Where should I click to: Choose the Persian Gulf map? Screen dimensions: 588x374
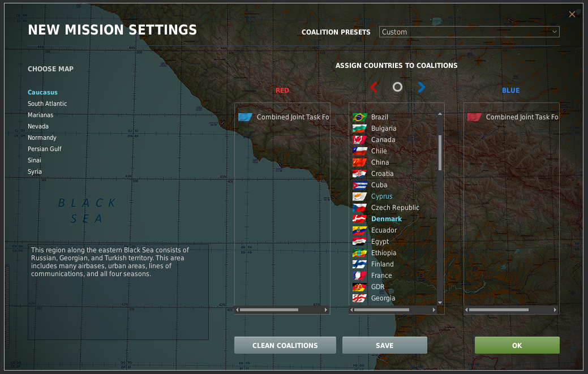point(45,149)
